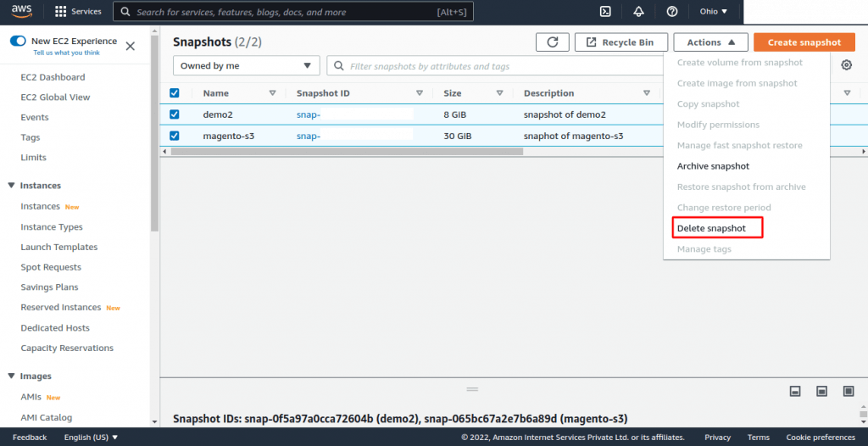Viewport: 868px width, 446px height.
Task: Open the demo2 snapshot ID link
Action: coord(309,114)
